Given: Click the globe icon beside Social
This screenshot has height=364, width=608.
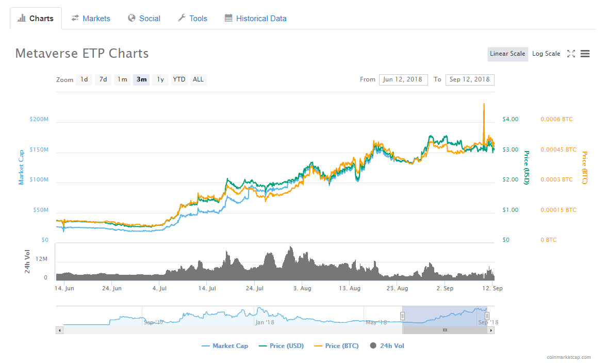Looking at the screenshot, I should pos(132,18).
